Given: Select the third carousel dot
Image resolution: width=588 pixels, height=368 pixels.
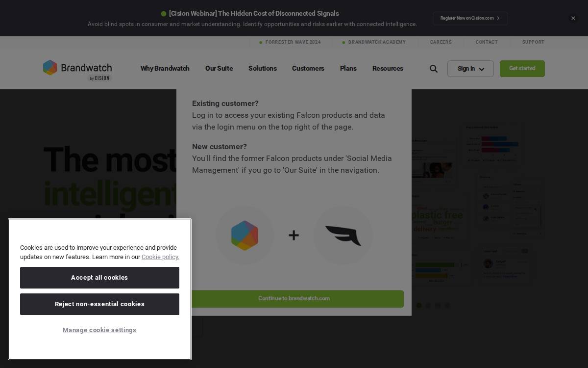Looking at the screenshot, I should tap(438, 305).
